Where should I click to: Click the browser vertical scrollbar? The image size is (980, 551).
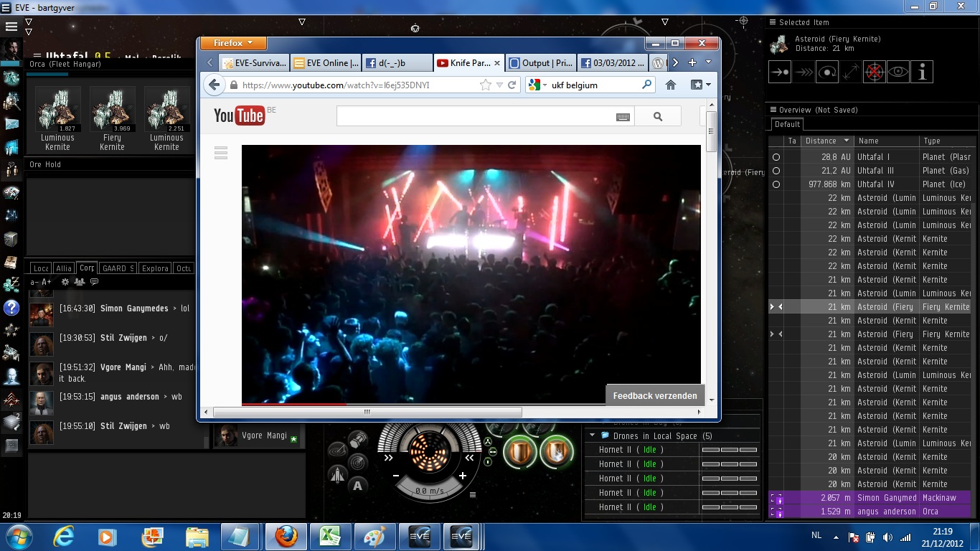(711, 131)
